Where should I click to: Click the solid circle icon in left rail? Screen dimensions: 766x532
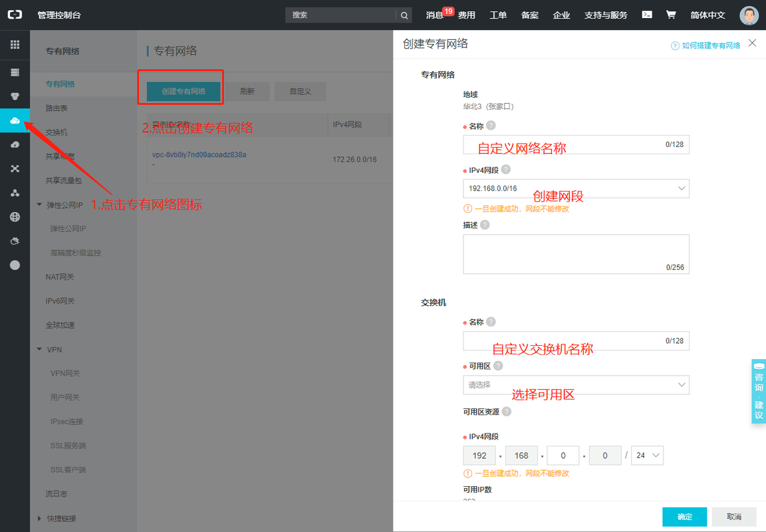(x=15, y=265)
